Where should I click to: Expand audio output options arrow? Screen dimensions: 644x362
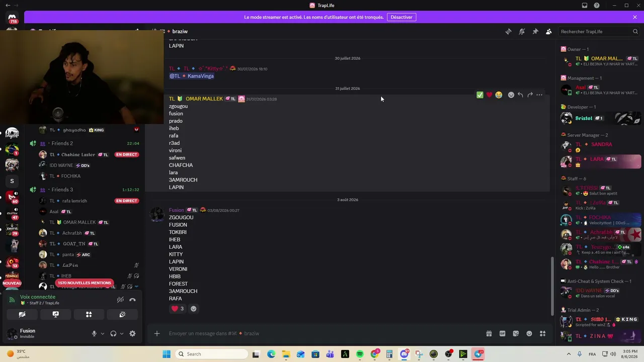121,333
